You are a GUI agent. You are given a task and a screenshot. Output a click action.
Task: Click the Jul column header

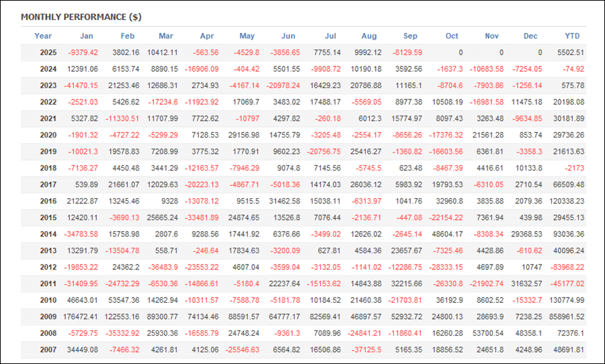pos(330,36)
